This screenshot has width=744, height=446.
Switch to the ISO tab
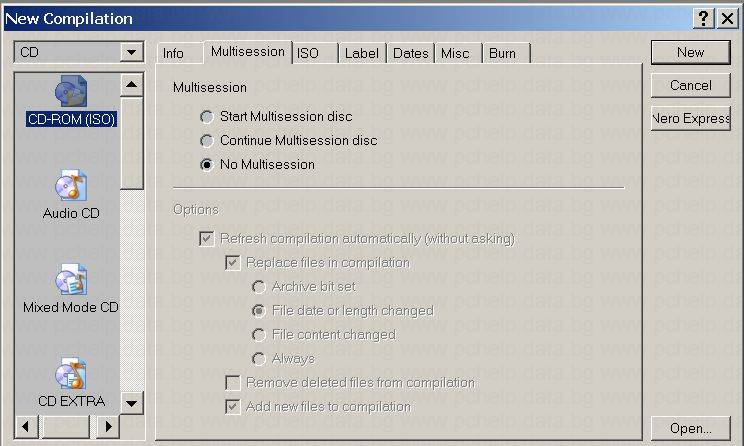[x=308, y=54]
